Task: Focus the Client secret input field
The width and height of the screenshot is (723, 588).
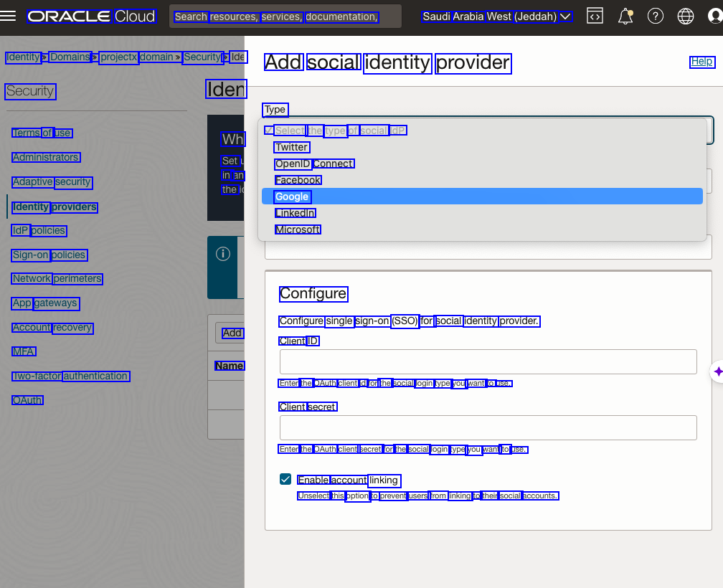Action: click(488, 427)
